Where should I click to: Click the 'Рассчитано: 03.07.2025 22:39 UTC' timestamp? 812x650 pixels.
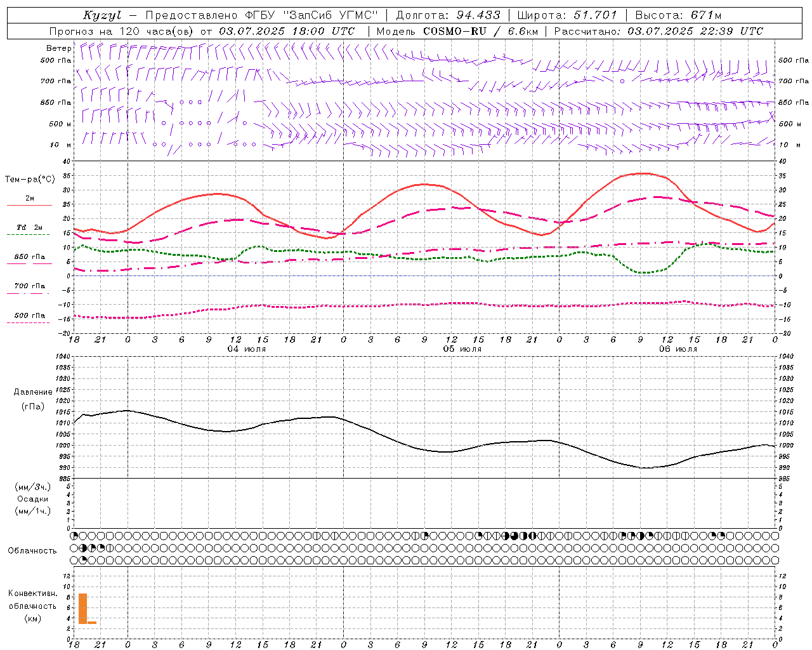pos(658,31)
